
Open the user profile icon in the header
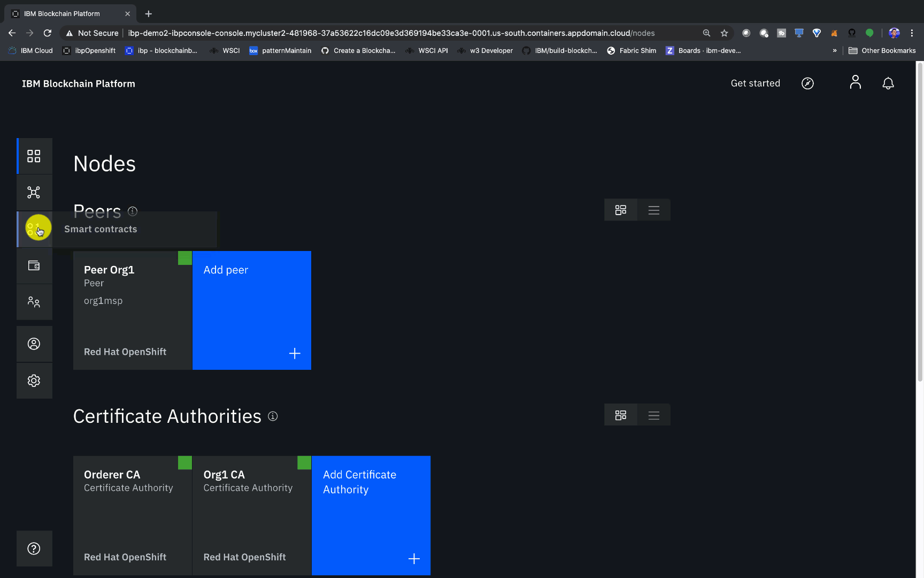[856, 82]
